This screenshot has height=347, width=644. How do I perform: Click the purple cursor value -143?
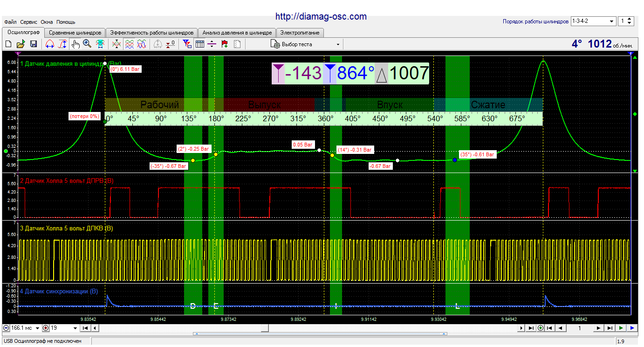pyautogui.click(x=303, y=74)
